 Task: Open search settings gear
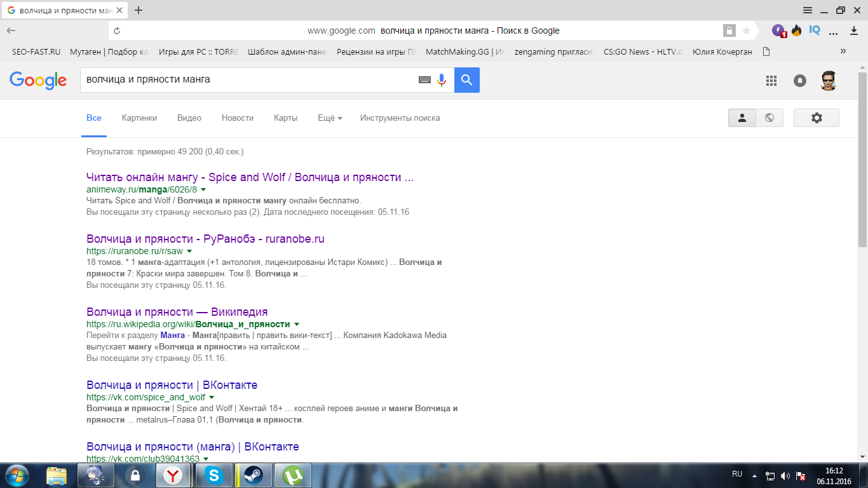tap(817, 118)
